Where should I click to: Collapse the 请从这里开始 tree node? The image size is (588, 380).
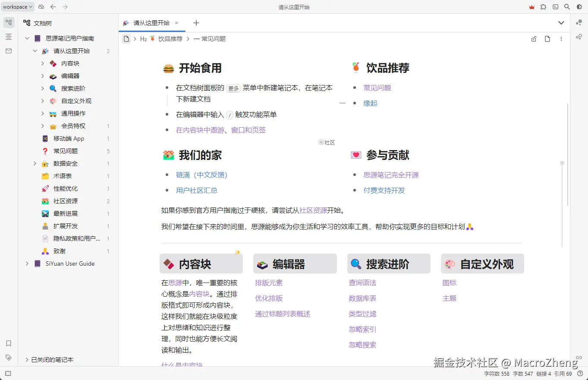(x=35, y=51)
